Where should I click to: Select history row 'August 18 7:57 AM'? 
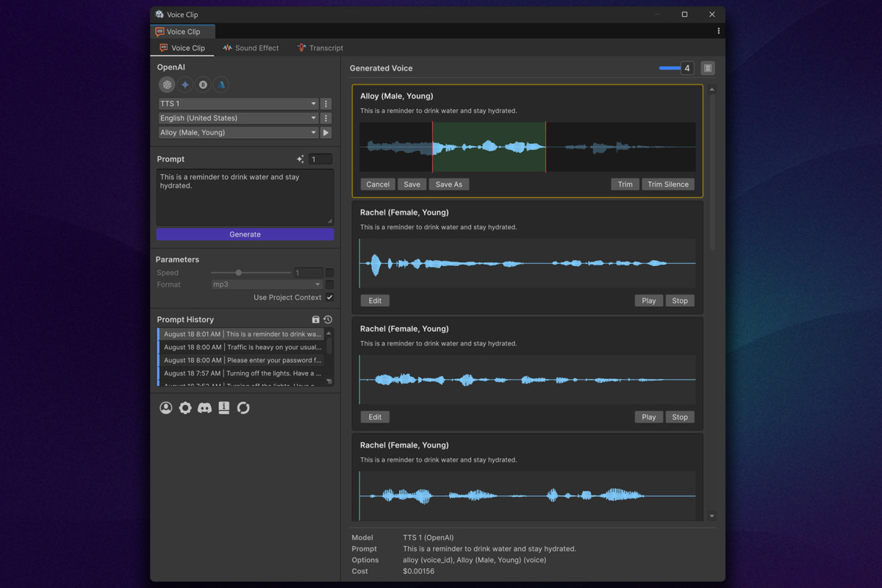[241, 373]
